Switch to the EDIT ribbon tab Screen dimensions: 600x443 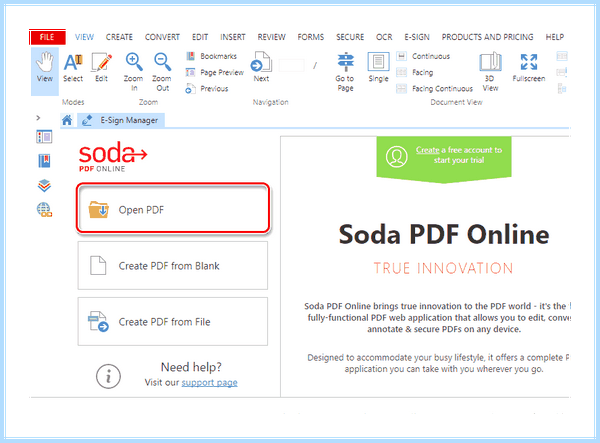click(200, 37)
